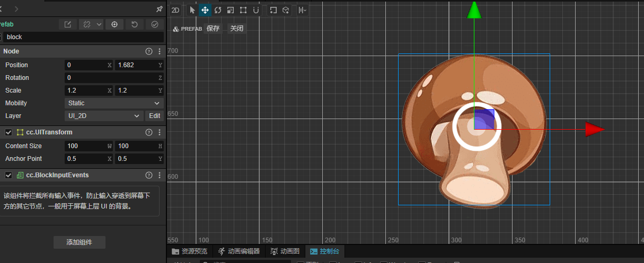644x263 pixels.
Task: Toggle the 2D view mode button
Action: (x=175, y=10)
